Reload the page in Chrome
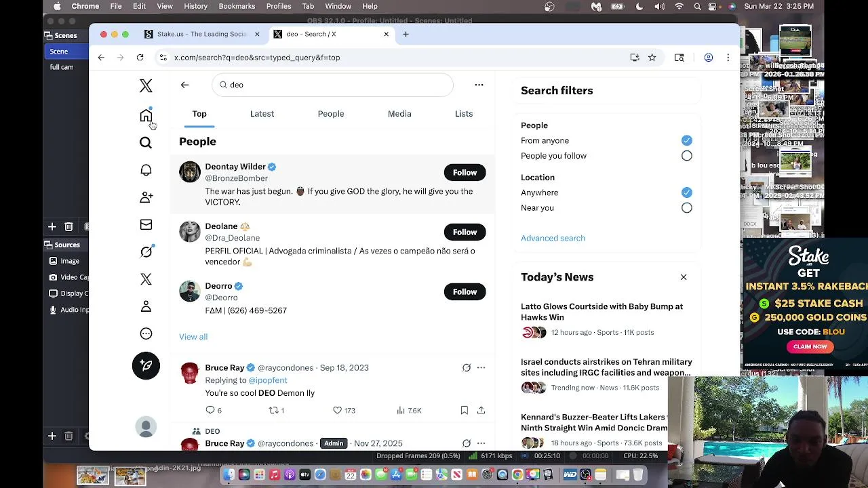Screen dimensions: 868x488 (x=140, y=58)
